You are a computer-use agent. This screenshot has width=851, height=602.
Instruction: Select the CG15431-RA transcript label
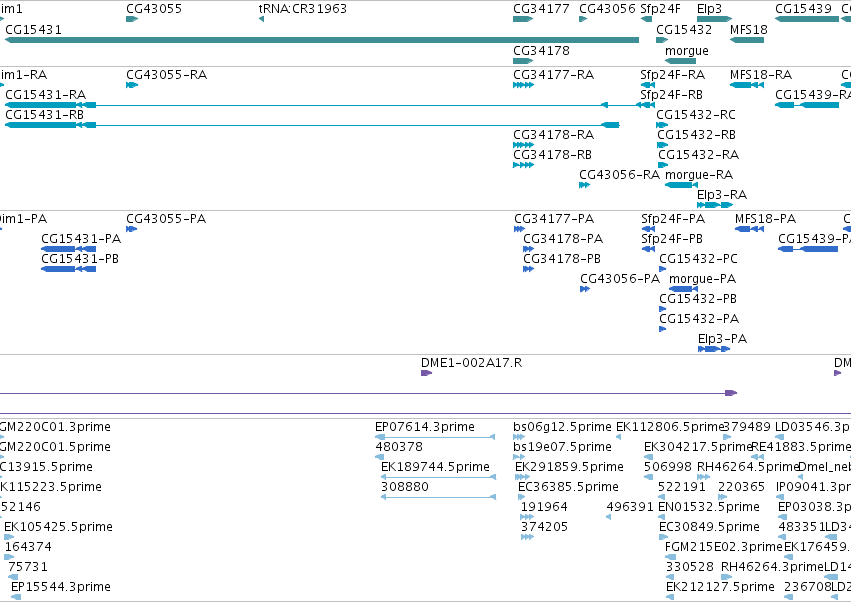(x=46, y=94)
